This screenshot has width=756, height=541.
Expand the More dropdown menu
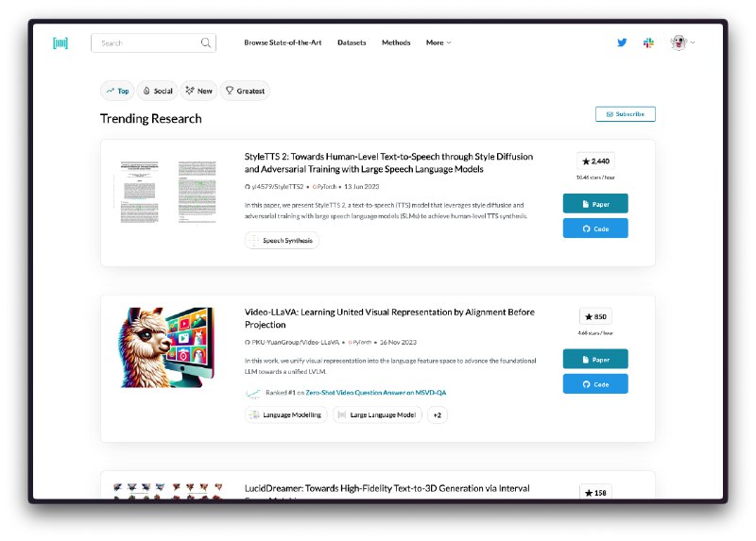pyautogui.click(x=438, y=42)
